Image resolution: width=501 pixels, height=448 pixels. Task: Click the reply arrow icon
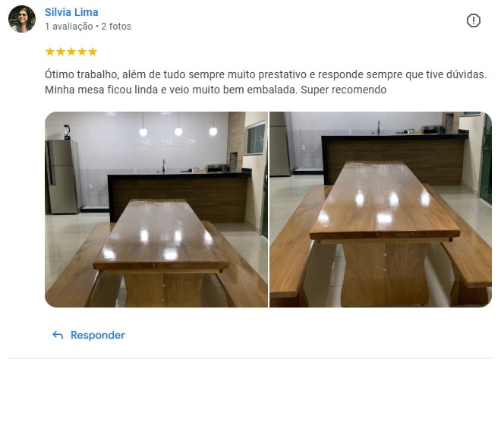coord(58,335)
